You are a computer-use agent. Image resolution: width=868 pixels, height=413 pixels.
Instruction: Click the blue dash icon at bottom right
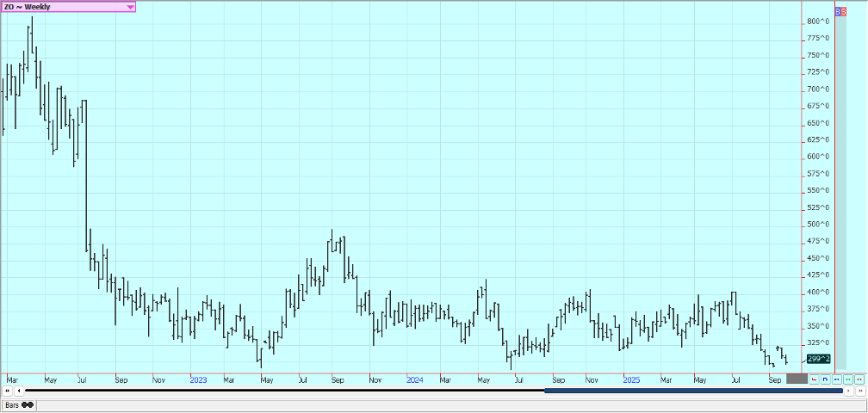(x=836, y=379)
